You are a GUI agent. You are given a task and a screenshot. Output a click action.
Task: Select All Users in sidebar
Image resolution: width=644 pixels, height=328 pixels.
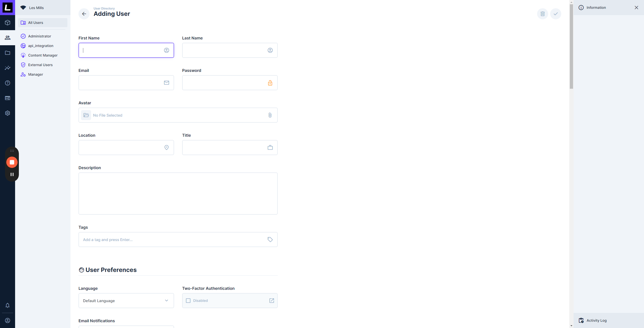(x=43, y=23)
